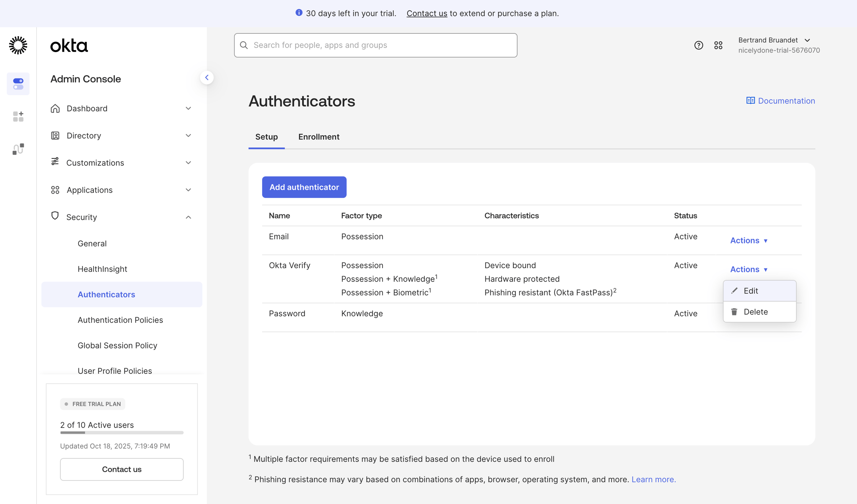Expand the Directory menu chevron
Screen dimensions: 857x504
coord(188,135)
